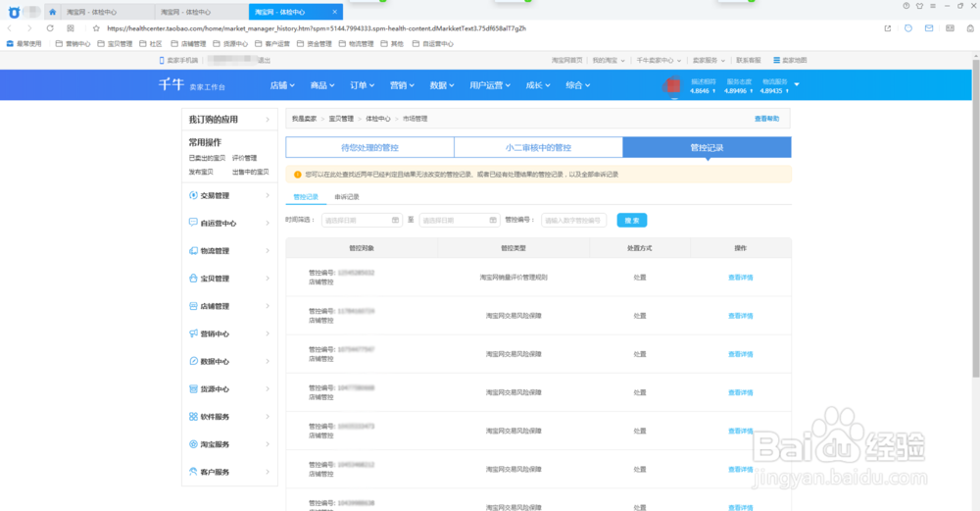Viewport: 980px width, 511px height.
Task: Click the browser home tab icon
Action: 53,12
